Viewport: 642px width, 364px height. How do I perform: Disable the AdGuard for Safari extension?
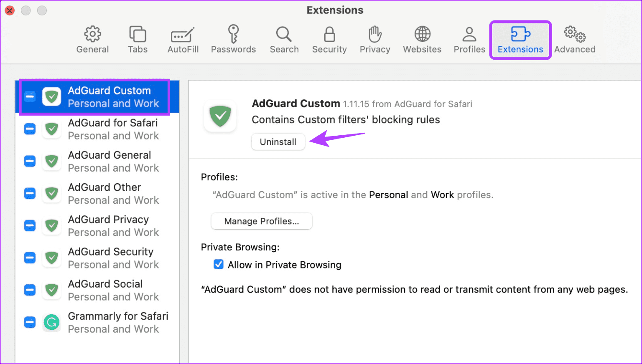coord(30,129)
